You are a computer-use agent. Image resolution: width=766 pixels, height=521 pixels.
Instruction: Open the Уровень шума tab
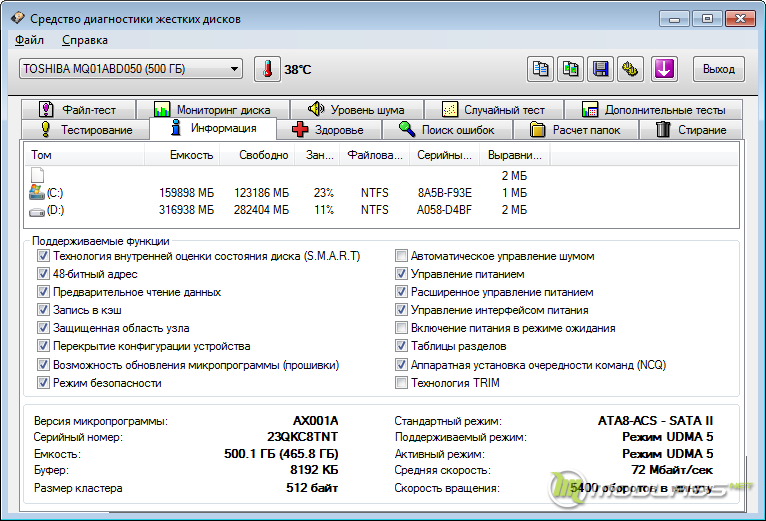[357, 109]
